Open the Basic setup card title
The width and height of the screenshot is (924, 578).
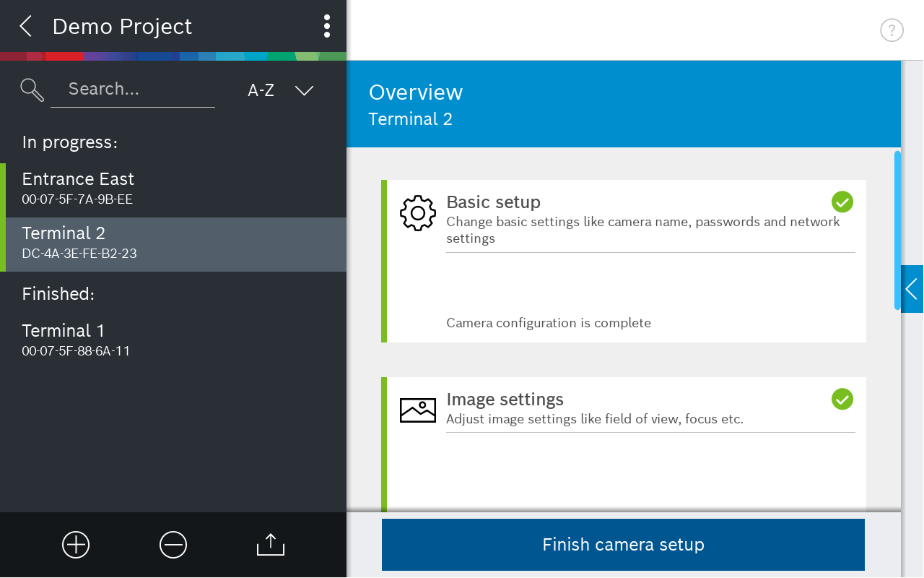493,202
